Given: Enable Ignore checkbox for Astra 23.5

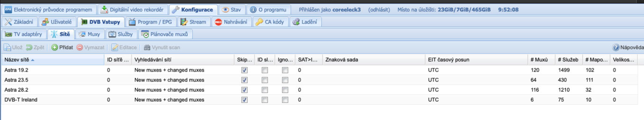Looking at the screenshot, I should (285, 80).
